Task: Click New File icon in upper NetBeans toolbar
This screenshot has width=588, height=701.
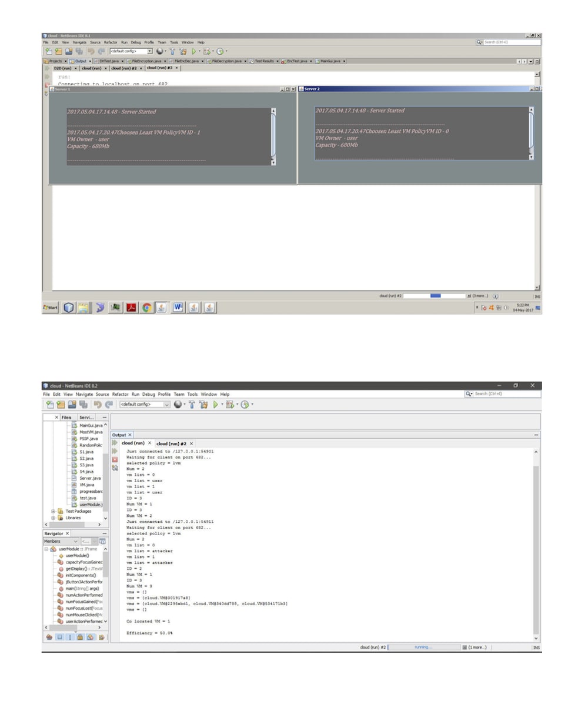Action: click(x=49, y=51)
